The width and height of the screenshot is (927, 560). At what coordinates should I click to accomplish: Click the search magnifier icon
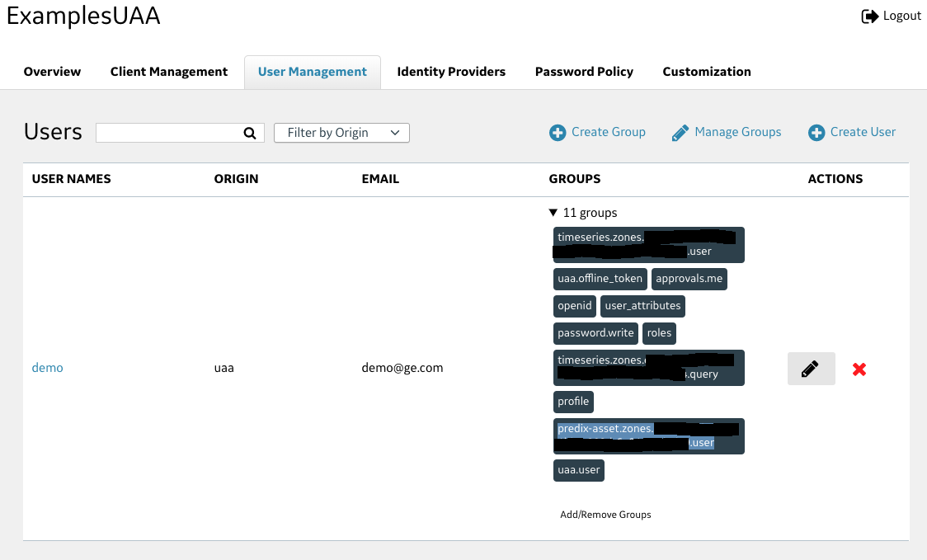click(250, 133)
